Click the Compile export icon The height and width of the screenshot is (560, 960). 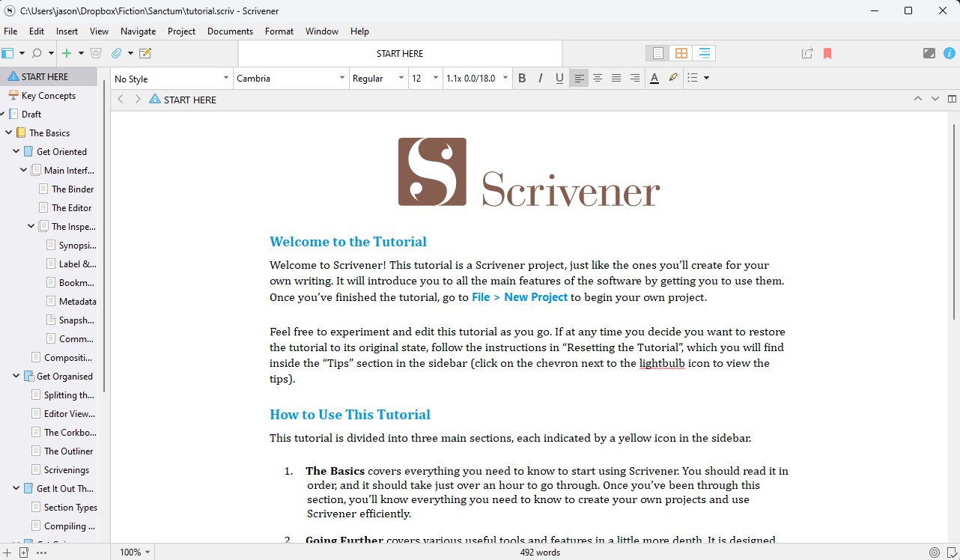[807, 53]
